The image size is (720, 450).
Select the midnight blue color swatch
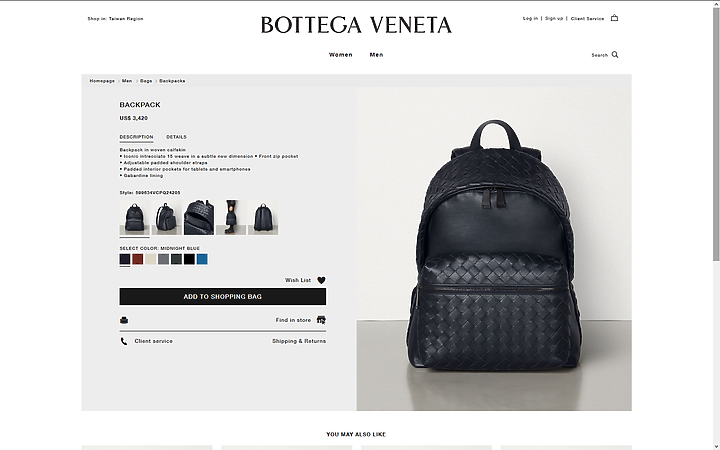(x=125, y=259)
